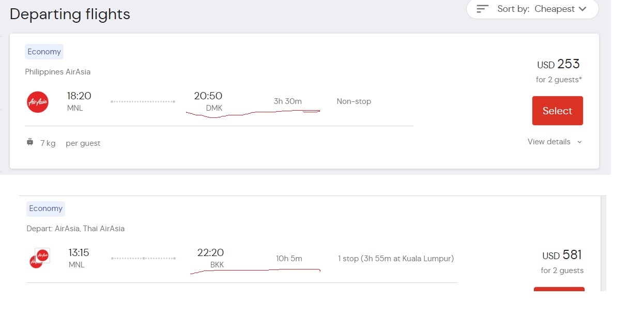Click the 1 stop at Kuala Lumpur text

(396, 258)
